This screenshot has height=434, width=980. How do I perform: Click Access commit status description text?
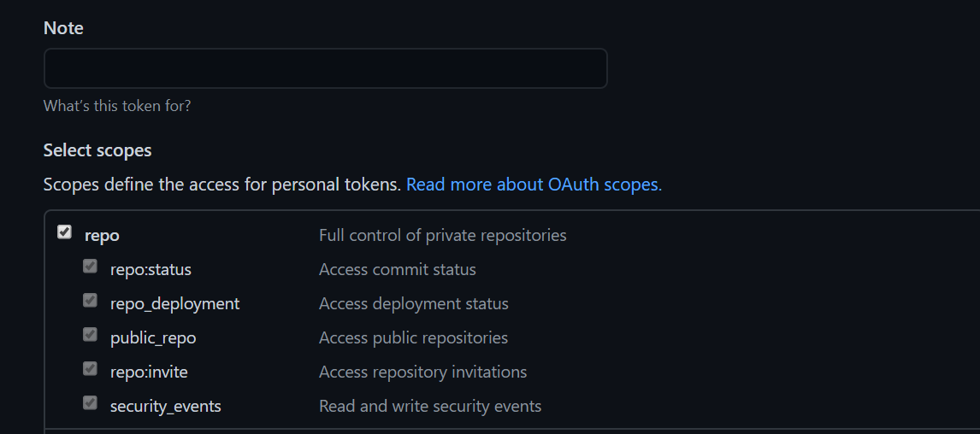(397, 270)
